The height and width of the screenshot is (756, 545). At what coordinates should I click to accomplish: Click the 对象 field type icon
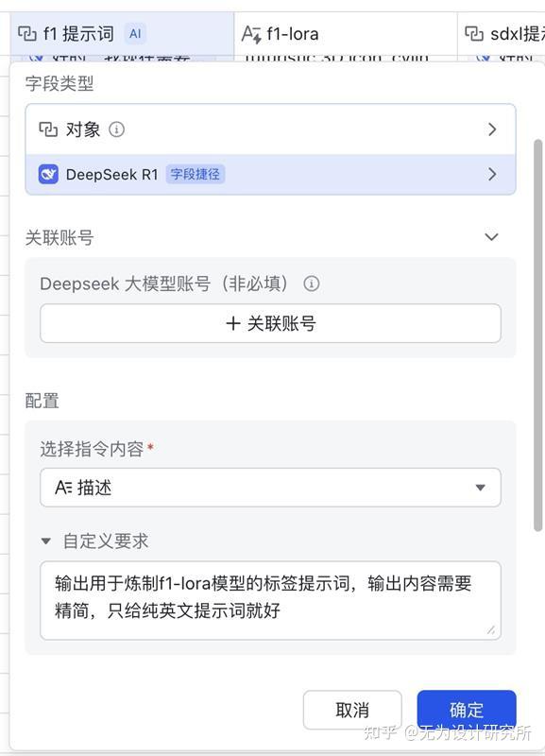point(50,129)
